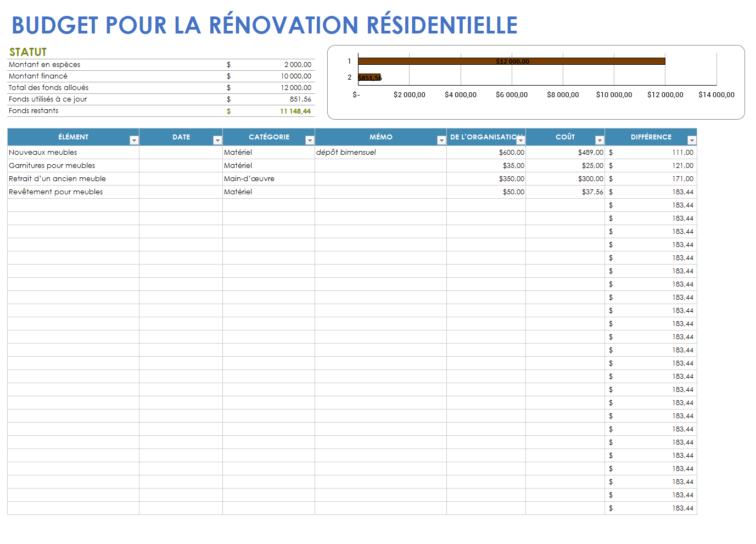This screenshot has width=756, height=544.
Task: Open the DE L'ORGANISATION filter dropdown
Action: [520, 141]
